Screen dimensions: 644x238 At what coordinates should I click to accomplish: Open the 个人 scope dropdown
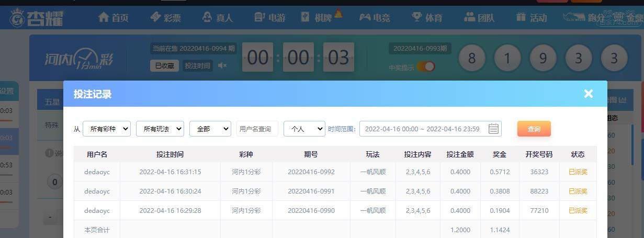coord(304,129)
